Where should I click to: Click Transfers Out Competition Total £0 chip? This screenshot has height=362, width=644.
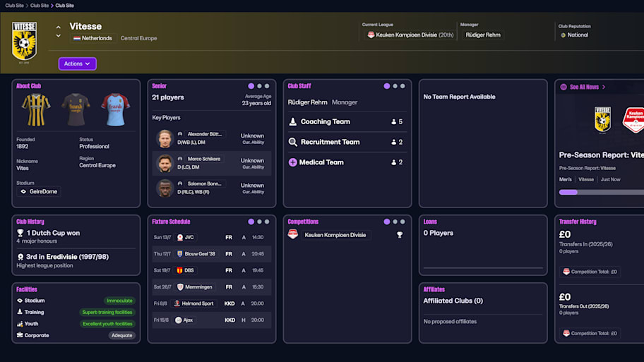click(x=590, y=333)
